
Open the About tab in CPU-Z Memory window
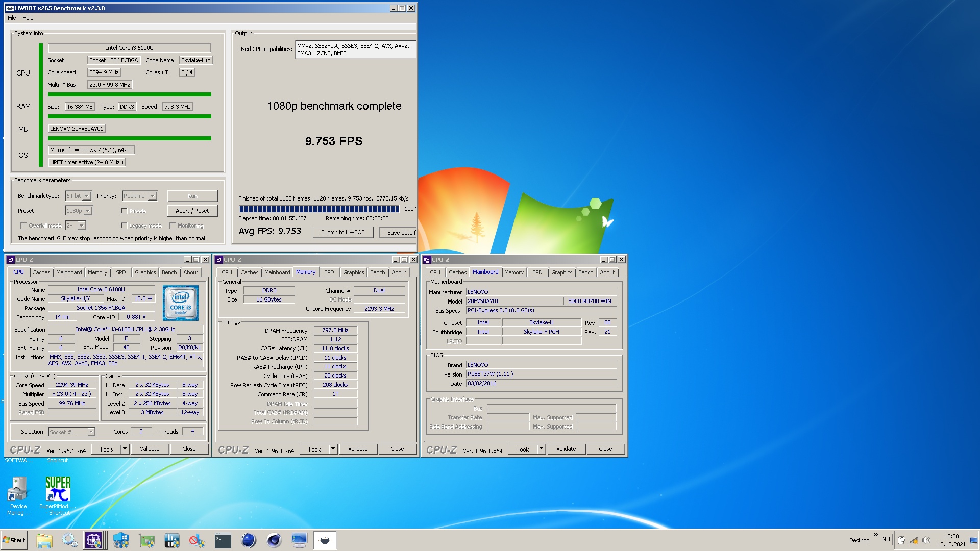[x=399, y=272]
